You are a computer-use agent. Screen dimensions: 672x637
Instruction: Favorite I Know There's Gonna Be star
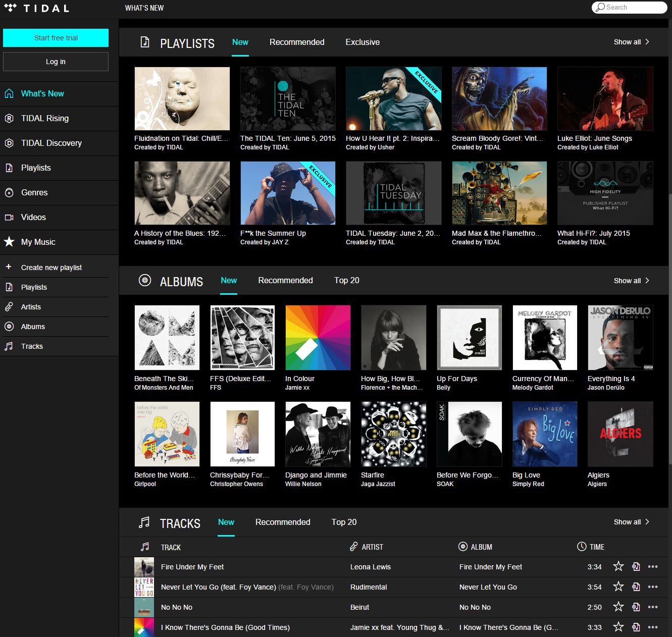click(618, 627)
